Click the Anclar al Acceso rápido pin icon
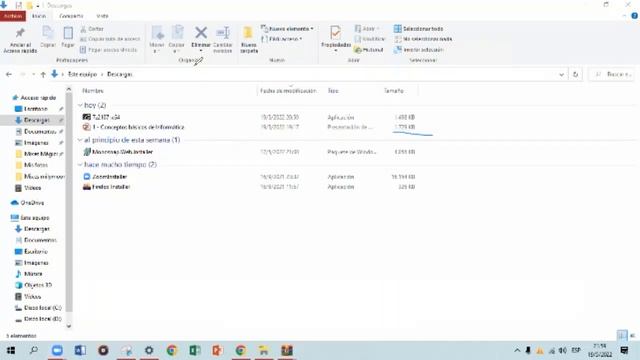Image resolution: width=640 pixels, height=360 pixels. pyautogui.click(x=20, y=33)
